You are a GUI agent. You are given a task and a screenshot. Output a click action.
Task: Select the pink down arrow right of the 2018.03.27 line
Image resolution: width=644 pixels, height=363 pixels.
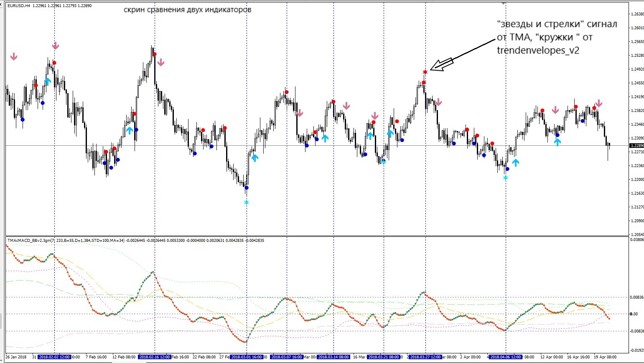pyautogui.click(x=438, y=102)
